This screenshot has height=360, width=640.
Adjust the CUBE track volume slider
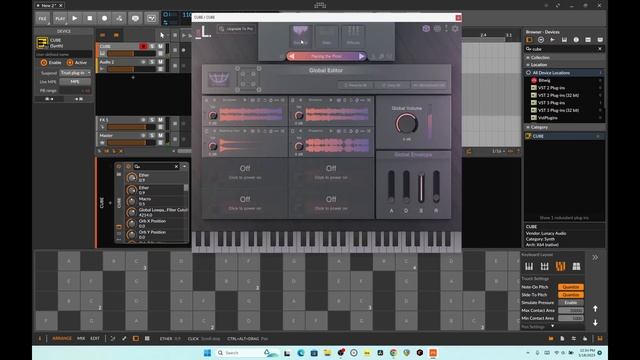(x=131, y=53)
